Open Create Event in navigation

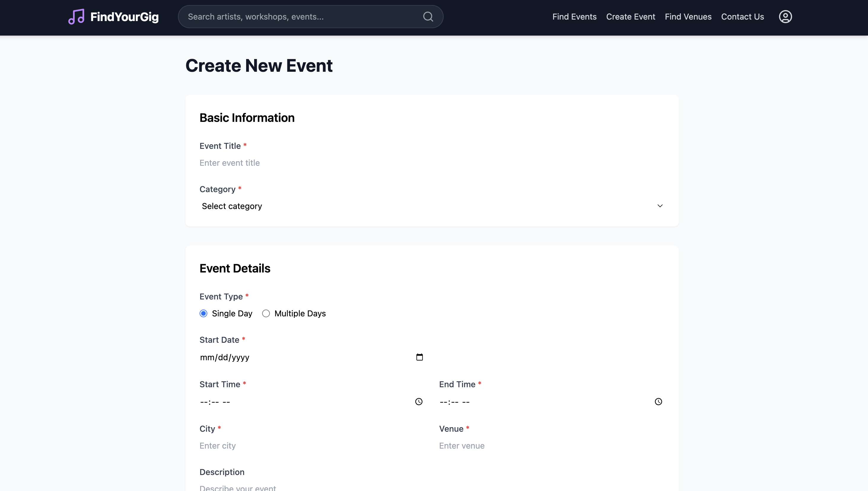tap(630, 17)
